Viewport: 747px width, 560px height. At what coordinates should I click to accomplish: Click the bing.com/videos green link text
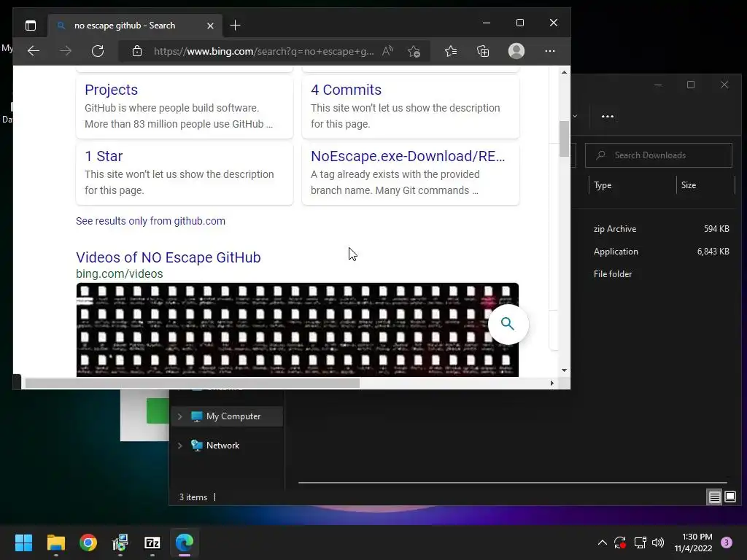tap(119, 274)
